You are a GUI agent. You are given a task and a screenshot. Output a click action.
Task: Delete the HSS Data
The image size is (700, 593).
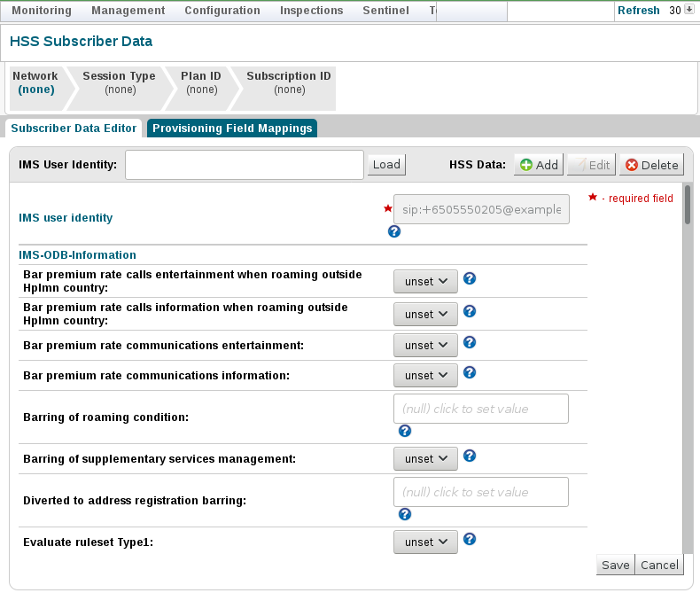coord(651,165)
